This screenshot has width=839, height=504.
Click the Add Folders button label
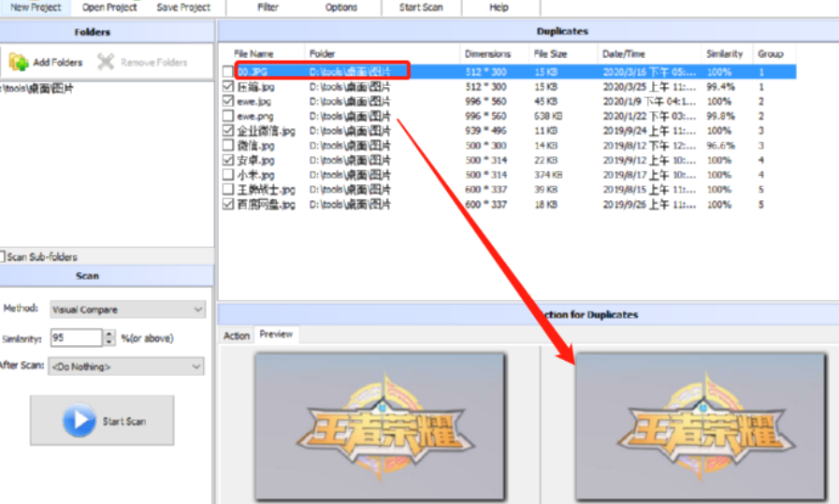[58, 63]
